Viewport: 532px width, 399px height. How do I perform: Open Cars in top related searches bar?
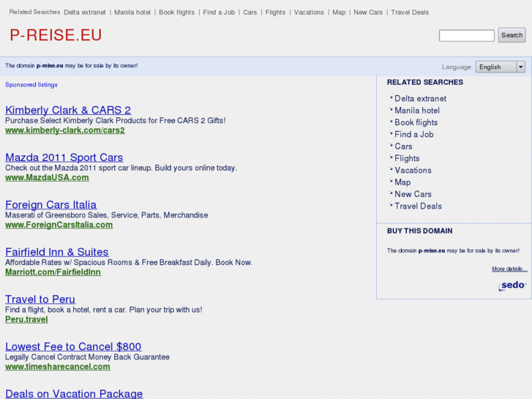[x=250, y=12]
